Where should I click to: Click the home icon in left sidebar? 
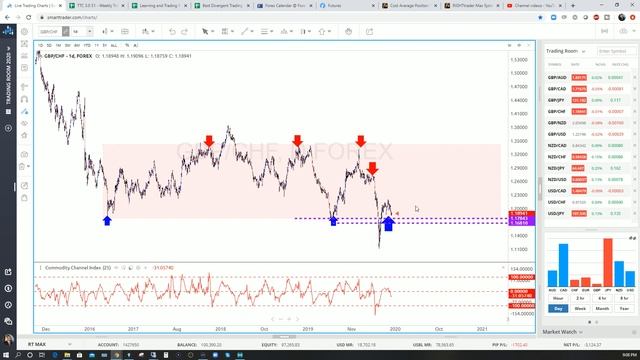pyautogui.click(x=24, y=135)
